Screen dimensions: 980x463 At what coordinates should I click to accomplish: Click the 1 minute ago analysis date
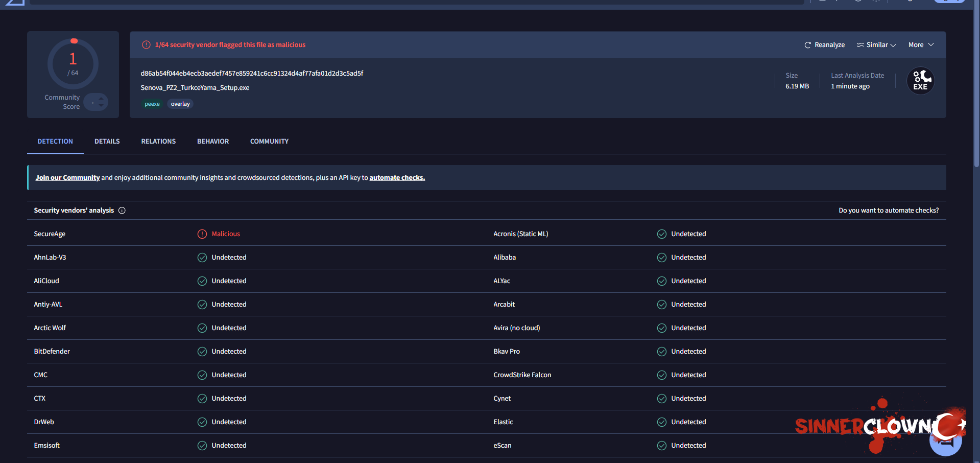coord(850,86)
